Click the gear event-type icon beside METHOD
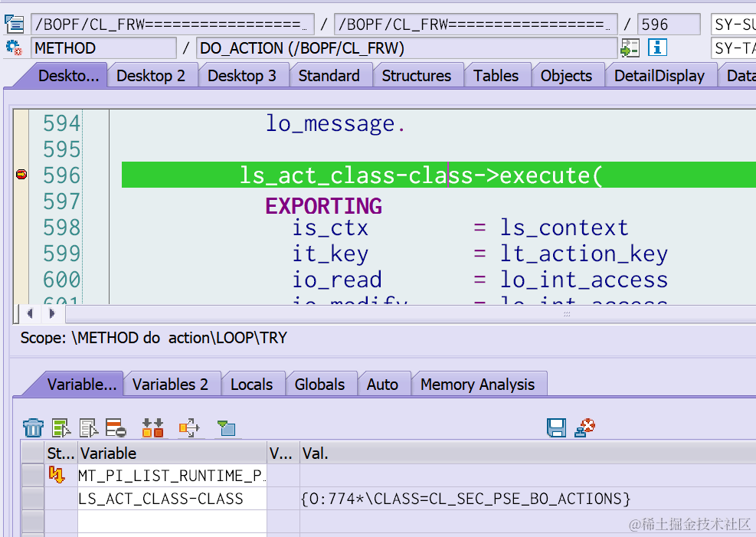 [14, 47]
